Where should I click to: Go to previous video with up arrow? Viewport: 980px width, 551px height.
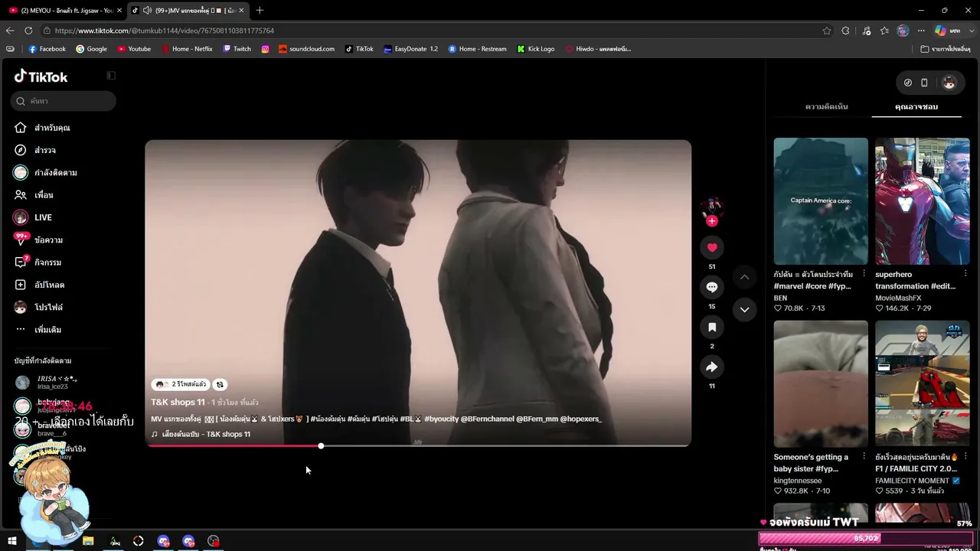pyautogui.click(x=744, y=277)
